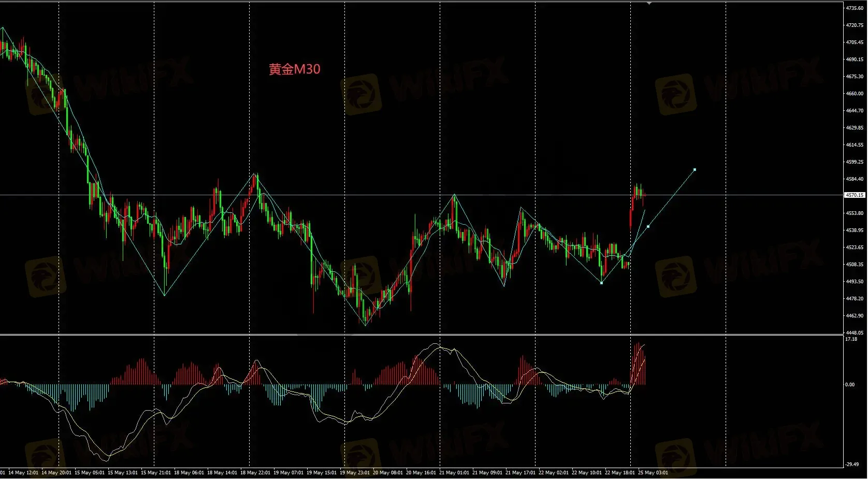This screenshot has height=479, width=868.
Task: Click the current price tag 4570.15
Action: (855, 195)
